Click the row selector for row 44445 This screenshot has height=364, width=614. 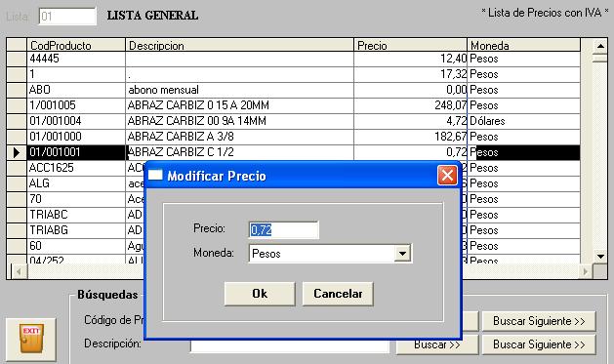tap(17, 59)
